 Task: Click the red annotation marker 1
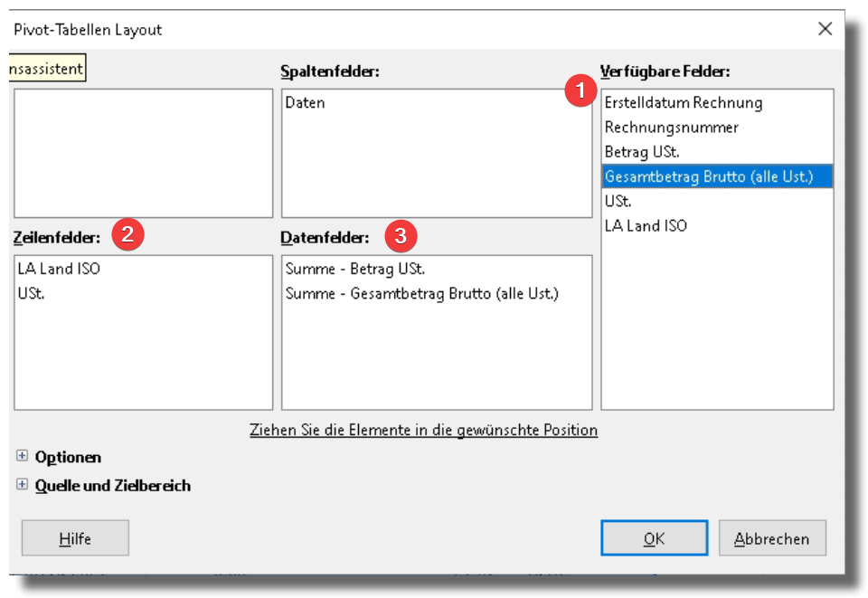click(580, 91)
